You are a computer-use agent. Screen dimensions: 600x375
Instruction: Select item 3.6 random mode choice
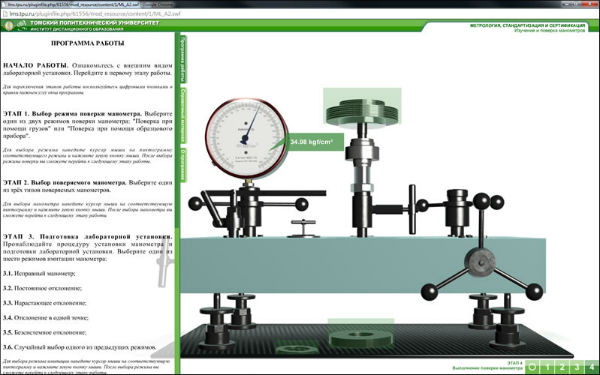(x=80, y=347)
